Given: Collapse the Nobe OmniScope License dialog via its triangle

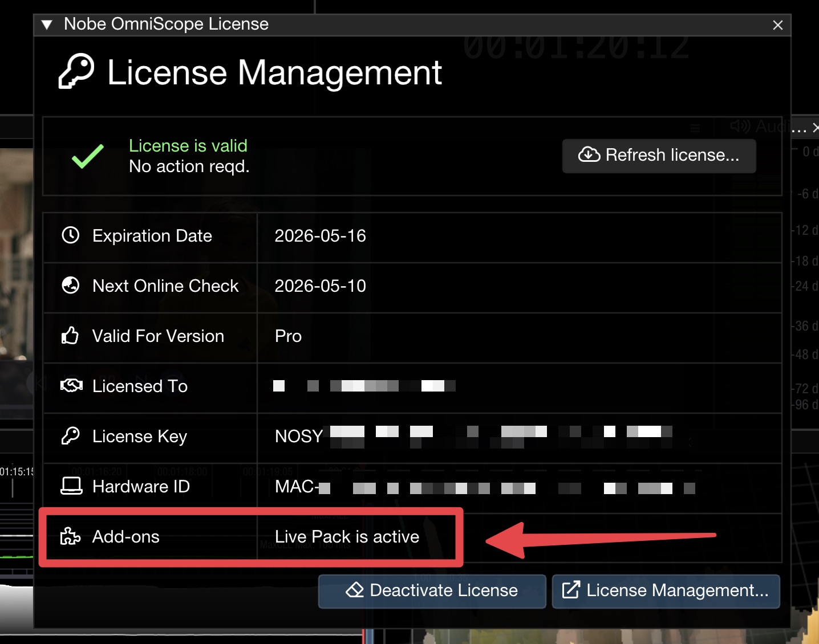Looking at the screenshot, I should tap(47, 25).
